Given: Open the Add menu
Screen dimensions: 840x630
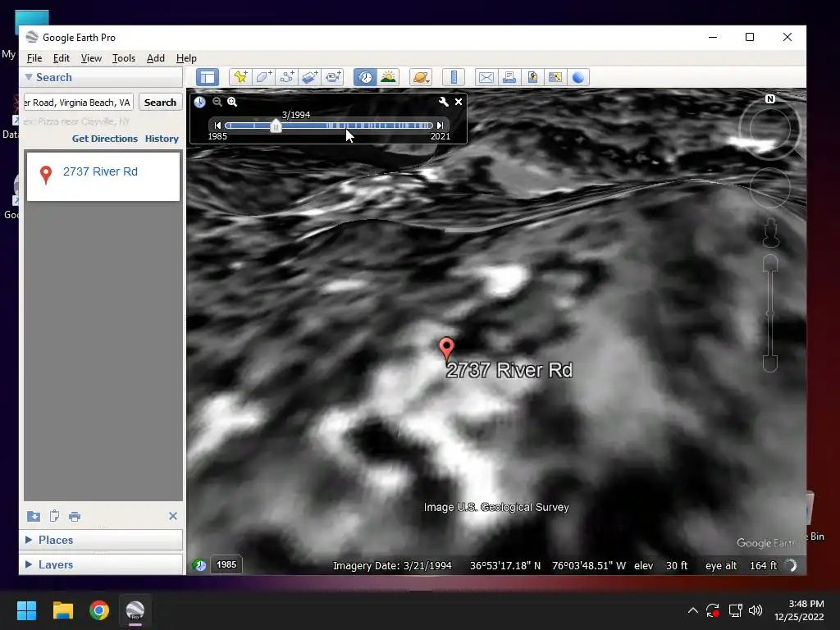Looking at the screenshot, I should [x=156, y=58].
